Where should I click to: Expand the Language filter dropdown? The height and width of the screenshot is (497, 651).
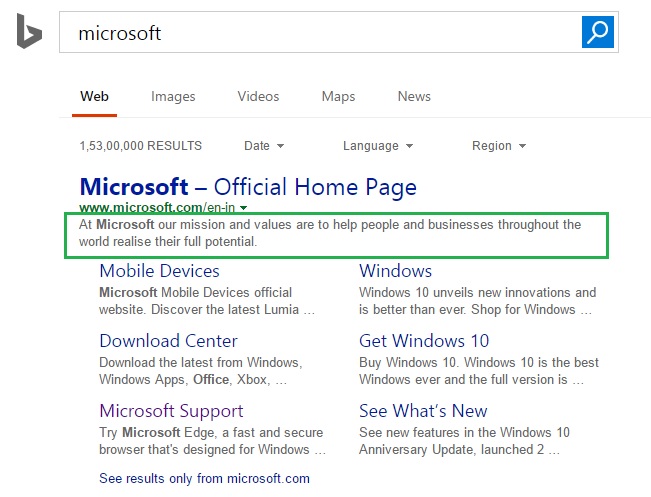[378, 146]
